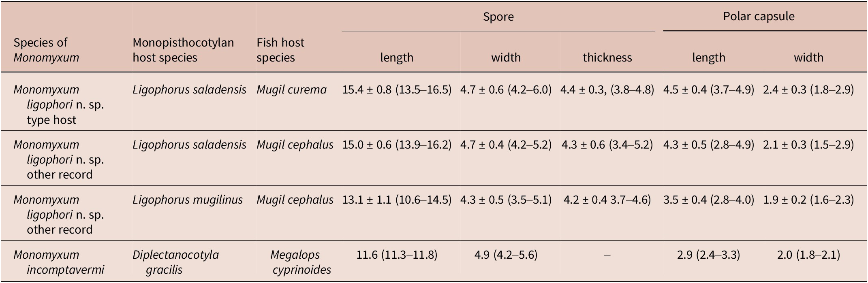
Task: Select the "Diplectanocotyla gracilis" host cell
Action: coord(175,262)
